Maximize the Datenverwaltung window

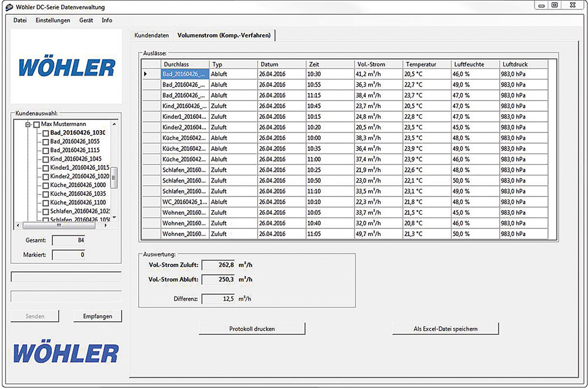554,5
